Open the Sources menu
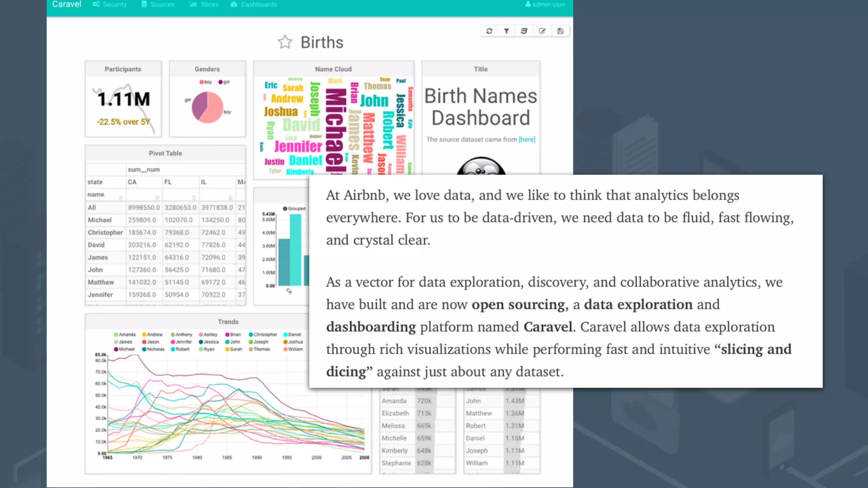The image size is (868, 488). pyautogui.click(x=158, y=4)
